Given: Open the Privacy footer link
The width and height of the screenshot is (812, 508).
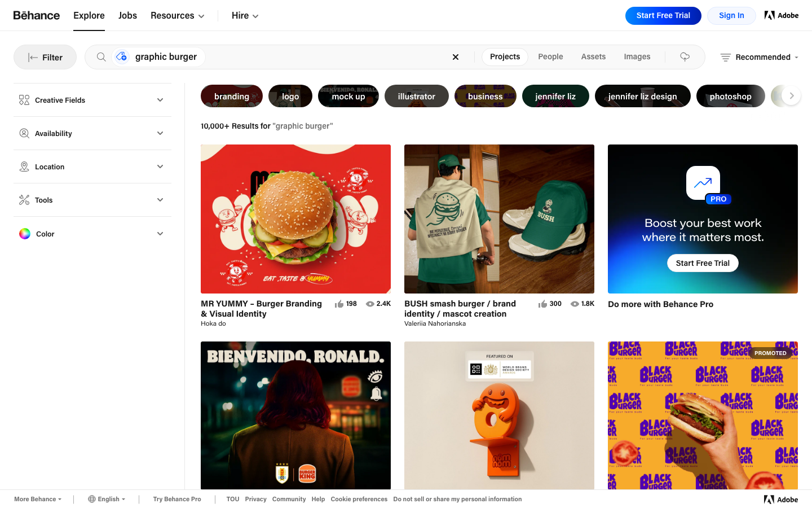Looking at the screenshot, I should point(255,499).
